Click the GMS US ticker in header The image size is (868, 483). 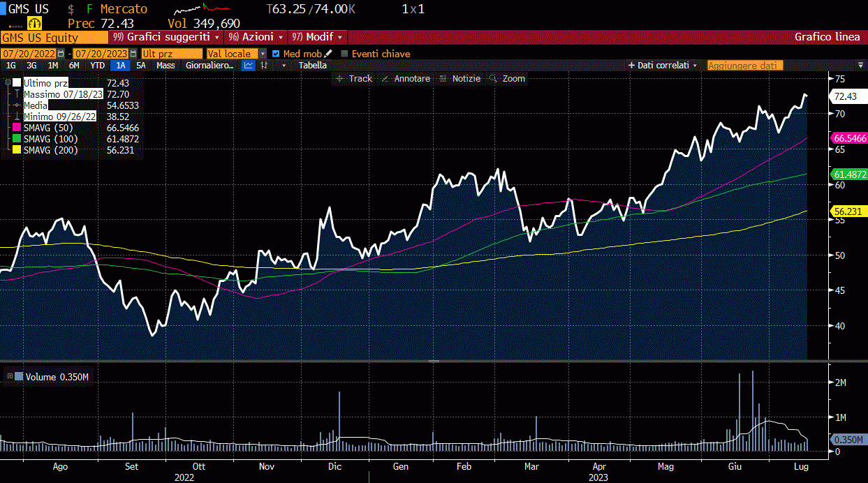tap(29, 9)
